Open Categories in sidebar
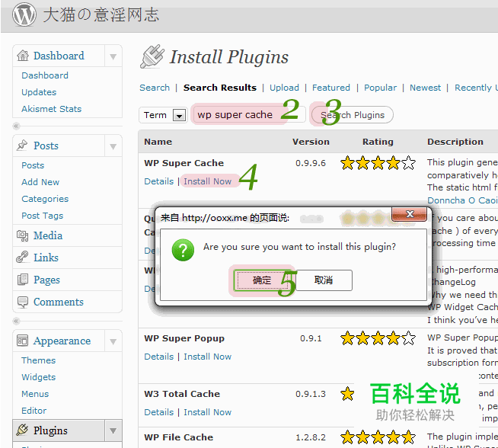 click(x=45, y=199)
